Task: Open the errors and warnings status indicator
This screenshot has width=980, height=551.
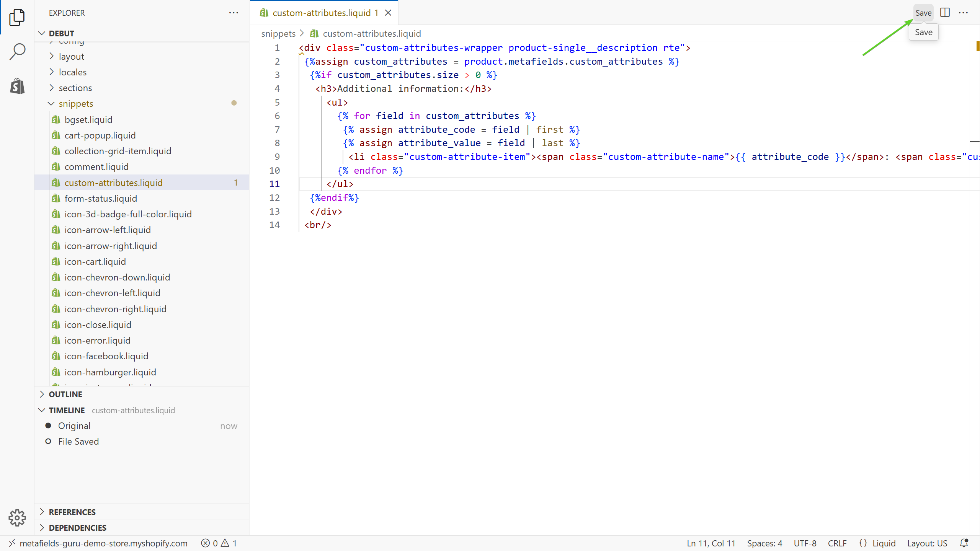Action: pyautogui.click(x=219, y=543)
